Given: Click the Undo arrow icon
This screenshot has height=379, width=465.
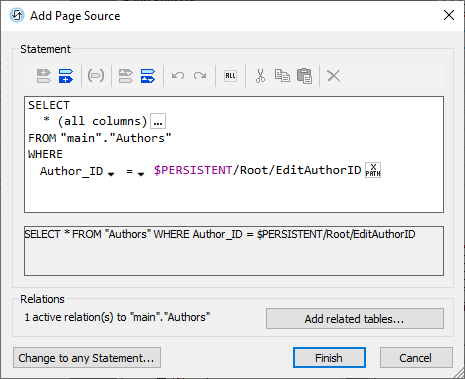Looking at the screenshot, I should click(x=178, y=76).
